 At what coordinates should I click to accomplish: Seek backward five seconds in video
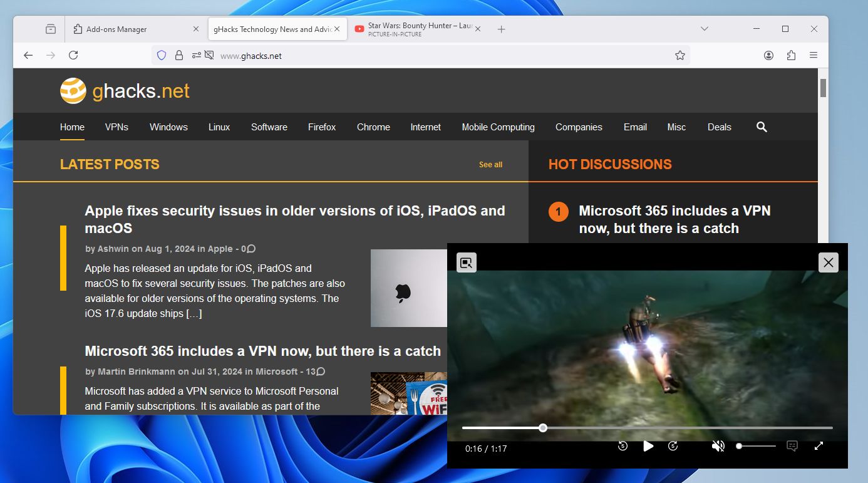[623, 446]
